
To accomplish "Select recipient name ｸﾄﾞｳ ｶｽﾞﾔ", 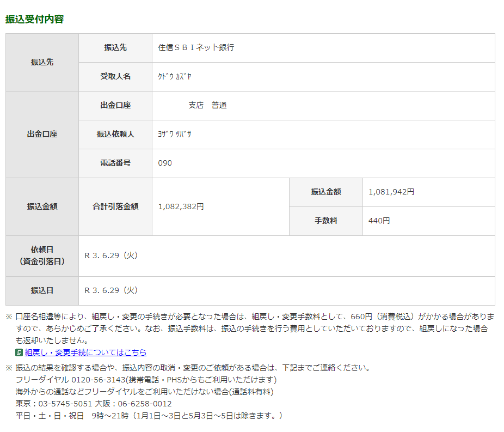I will click(x=175, y=77).
